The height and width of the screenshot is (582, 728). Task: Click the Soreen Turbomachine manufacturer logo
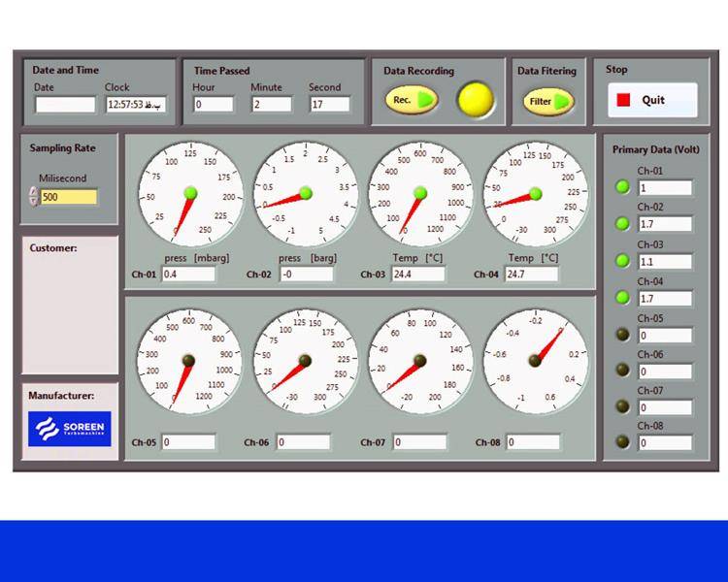pyautogui.click(x=70, y=428)
